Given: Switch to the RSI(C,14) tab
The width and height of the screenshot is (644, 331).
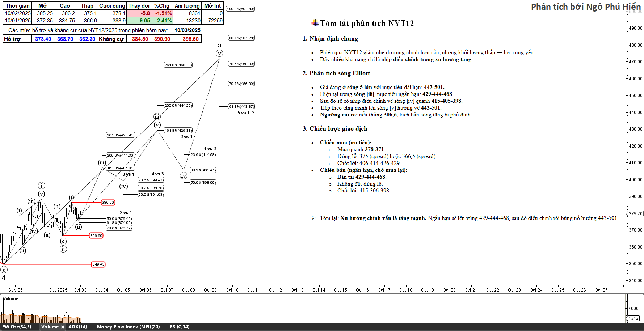Looking at the screenshot, I should [x=179, y=327].
